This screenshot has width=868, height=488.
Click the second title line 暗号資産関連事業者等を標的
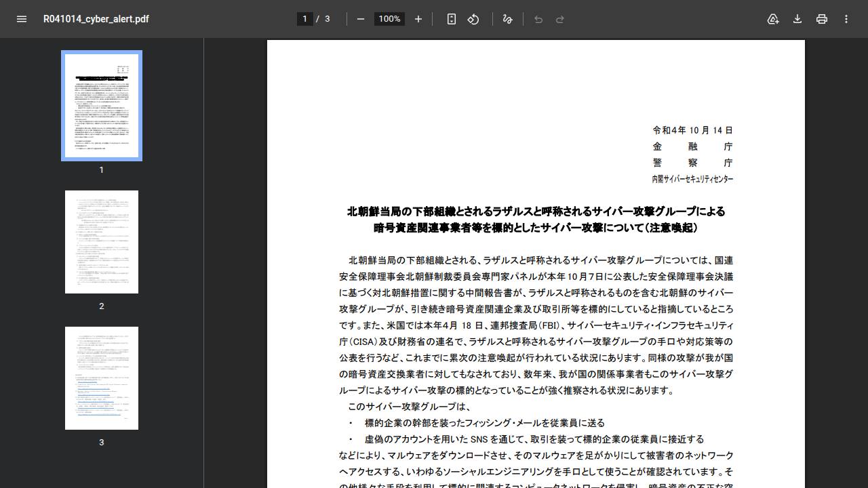pyautogui.click(x=536, y=228)
